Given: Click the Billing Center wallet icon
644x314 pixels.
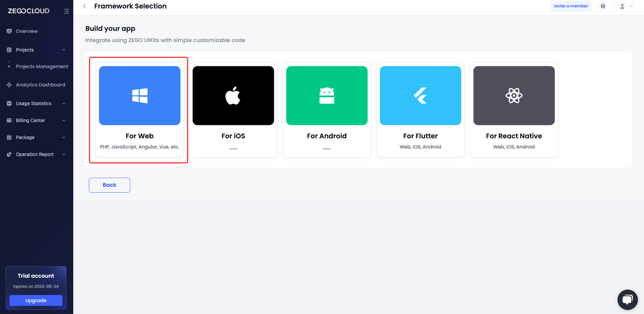Looking at the screenshot, I should (x=9, y=121).
